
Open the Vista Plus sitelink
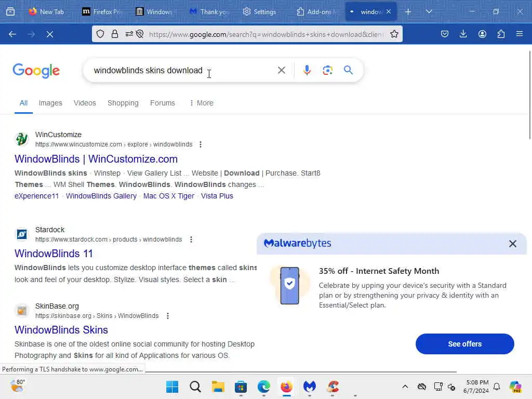pos(217,196)
